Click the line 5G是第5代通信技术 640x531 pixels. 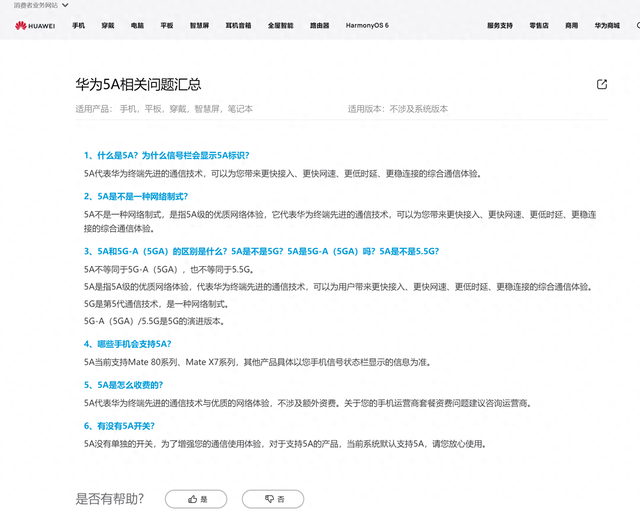pyautogui.click(x=156, y=304)
